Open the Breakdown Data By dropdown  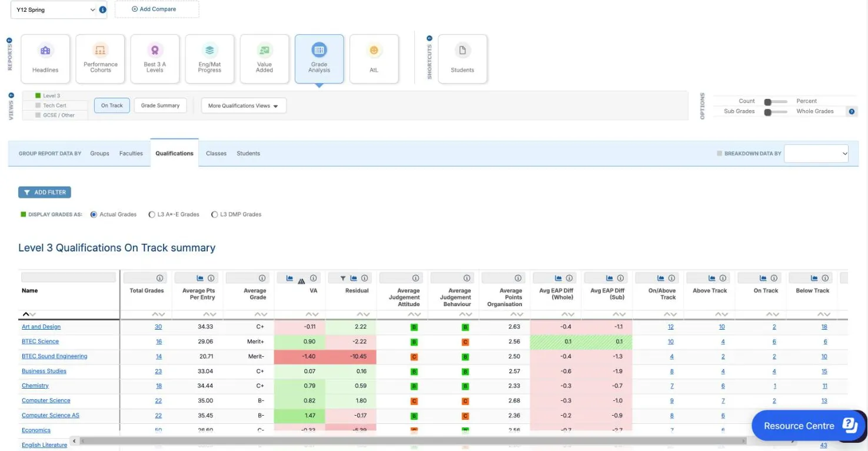[x=816, y=153]
